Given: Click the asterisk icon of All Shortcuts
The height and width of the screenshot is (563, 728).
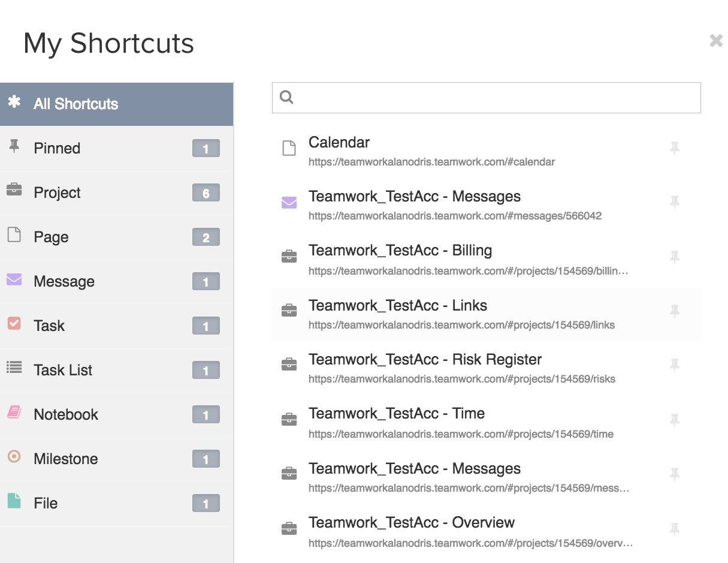Looking at the screenshot, I should (x=14, y=102).
